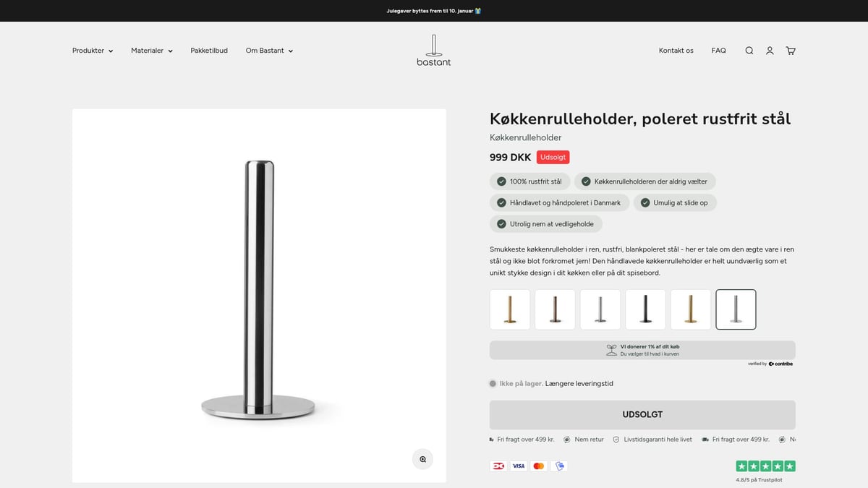
Task: Go to the FAQ page
Action: point(718,51)
